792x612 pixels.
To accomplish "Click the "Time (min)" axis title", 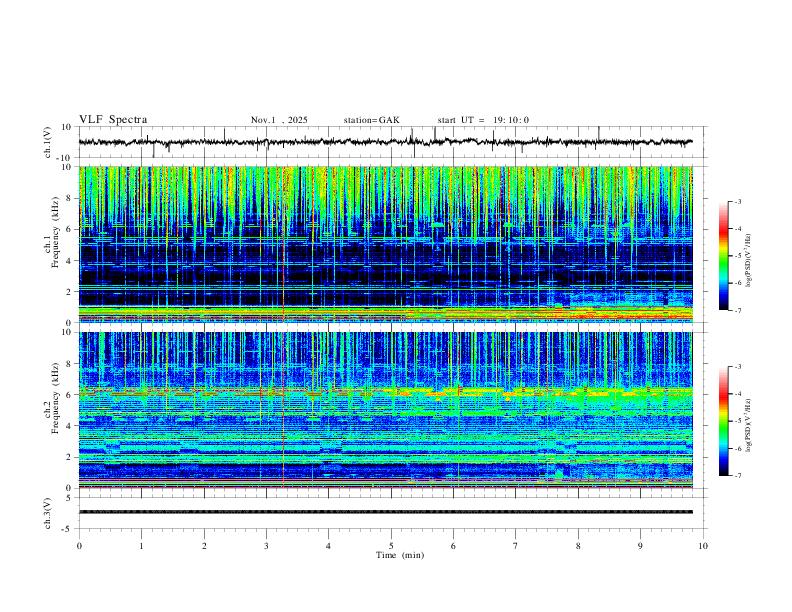I will (400, 555).
